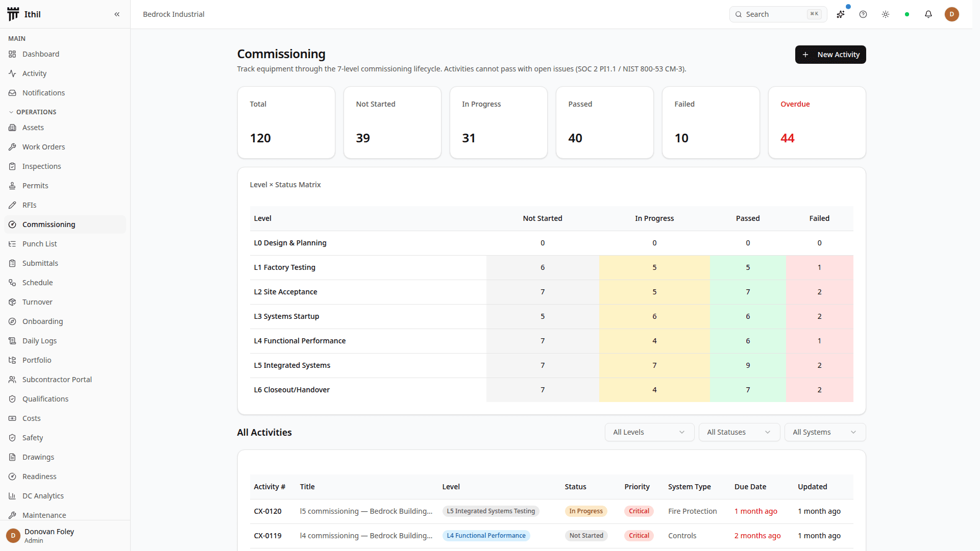Click the In Progress status badge for CX-0120
Viewport: 980px width, 551px height.
coord(585,511)
